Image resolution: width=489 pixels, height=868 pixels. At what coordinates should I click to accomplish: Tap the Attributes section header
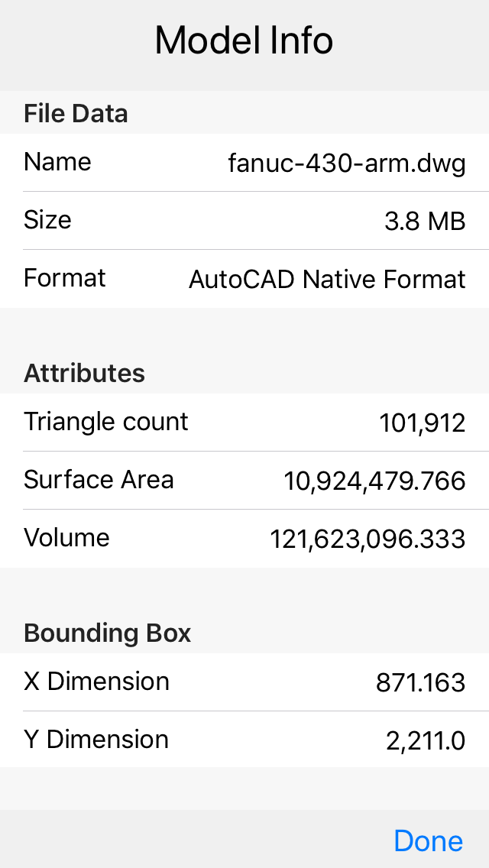(84, 373)
